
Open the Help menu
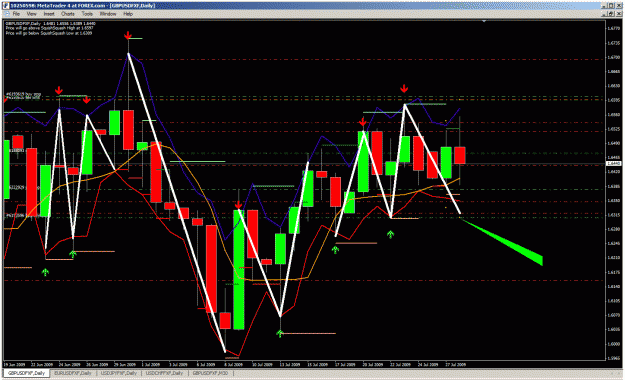point(128,14)
